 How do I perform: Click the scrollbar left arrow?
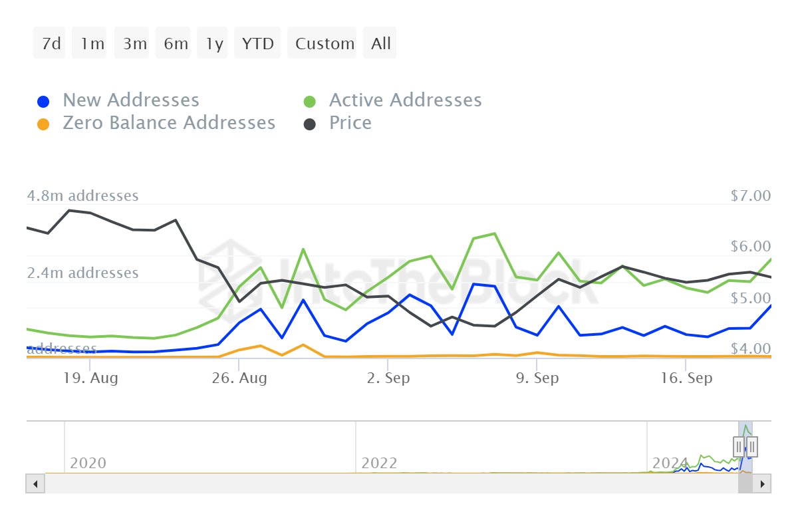pyautogui.click(x=35, y=483)
